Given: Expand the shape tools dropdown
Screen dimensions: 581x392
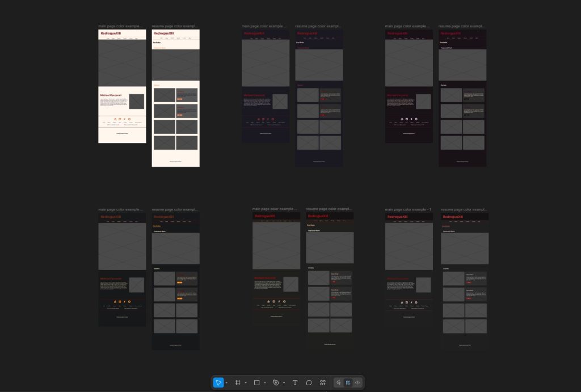Looking at the screenshot, I should click(x=264, y=382).
